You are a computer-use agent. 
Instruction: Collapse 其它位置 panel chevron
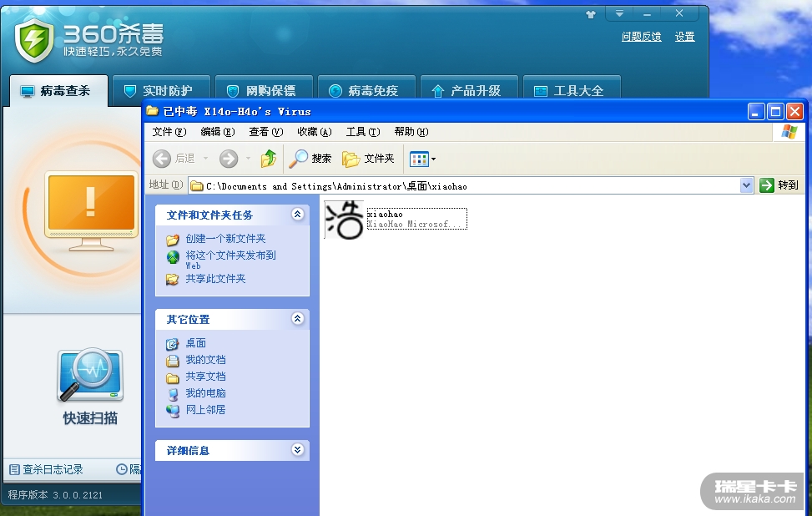click(x=297, y=319)
